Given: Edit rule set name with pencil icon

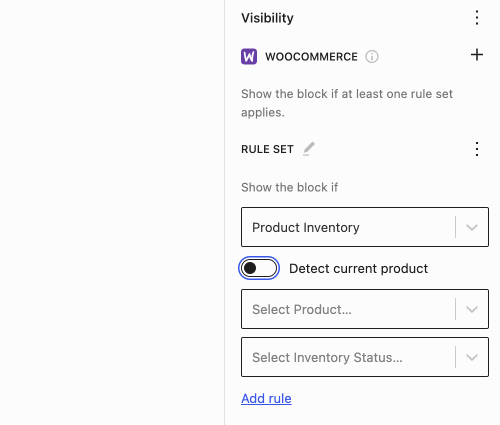Looking at the screenshot, I should (x=309, y=149).
